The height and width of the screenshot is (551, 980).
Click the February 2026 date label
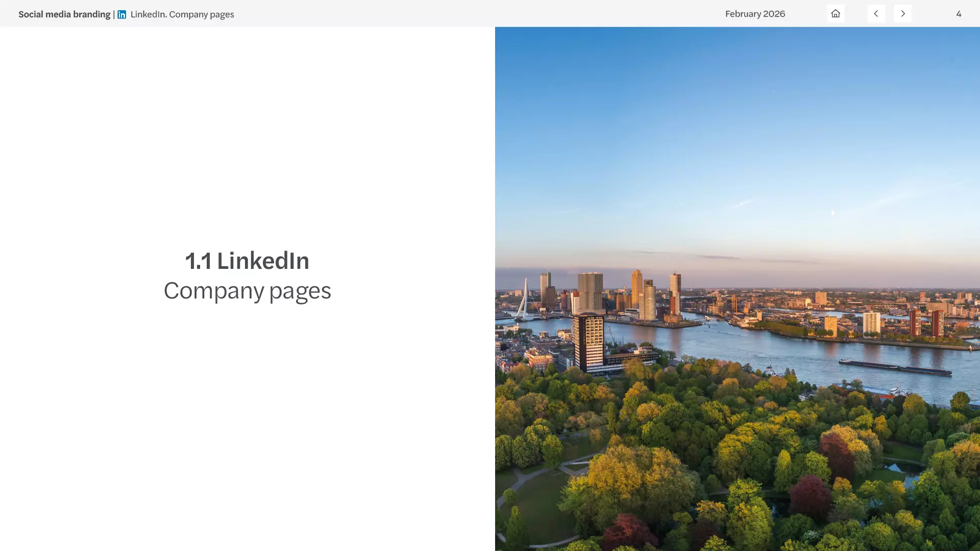point(755,14)
